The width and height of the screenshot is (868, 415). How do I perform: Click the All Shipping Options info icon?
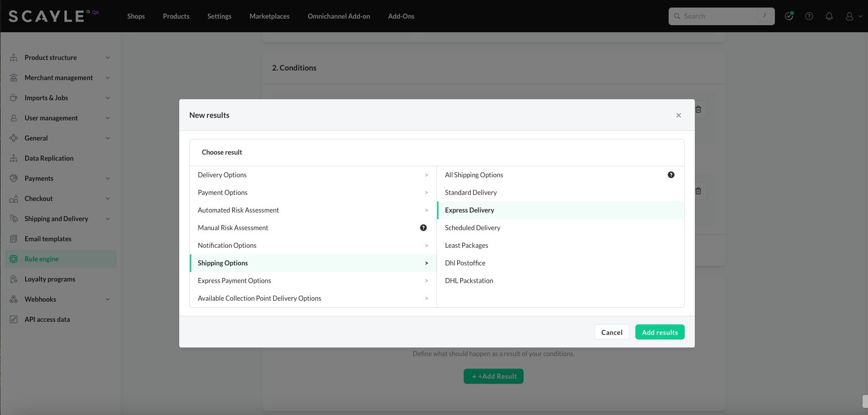click(671, 175)
